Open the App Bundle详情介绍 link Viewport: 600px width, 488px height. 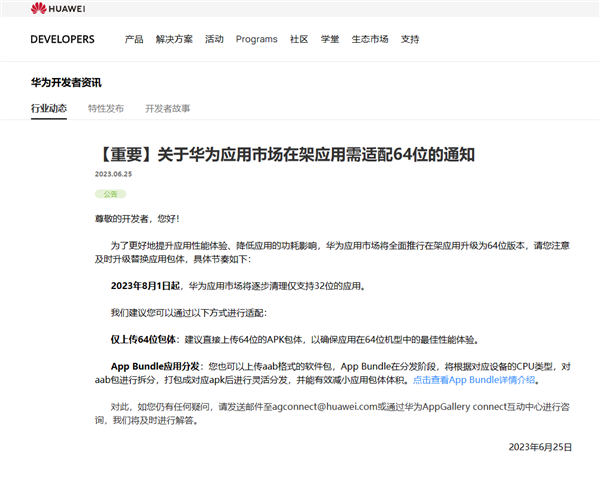474,380
